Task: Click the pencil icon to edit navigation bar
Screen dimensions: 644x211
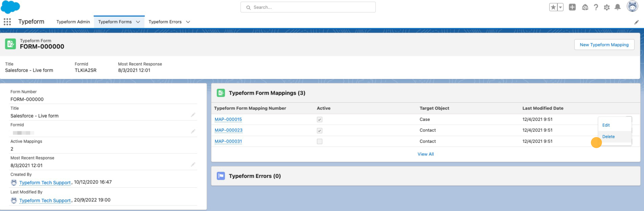Action: [637, 22]
